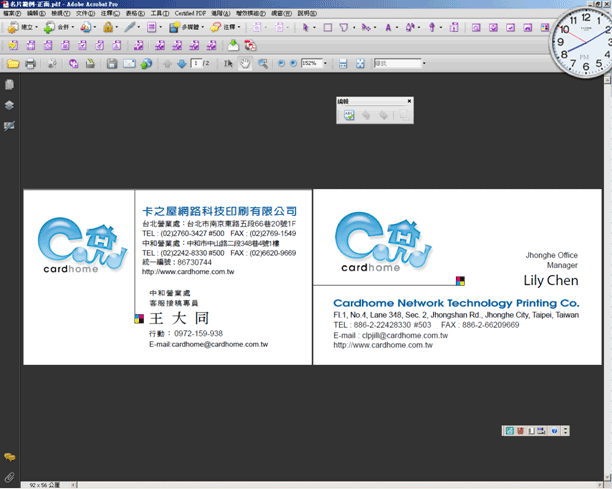Viewport: 612px width, 489px height.
Task: Click the zoom percentage 152% field
Action: (x=311, y=63)
